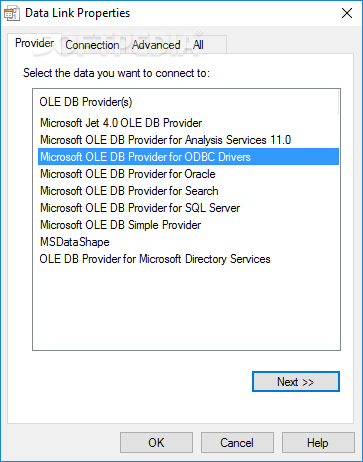Click the Next >> button
The height and width of the screenshot is (462, 363).
point(296,382)
